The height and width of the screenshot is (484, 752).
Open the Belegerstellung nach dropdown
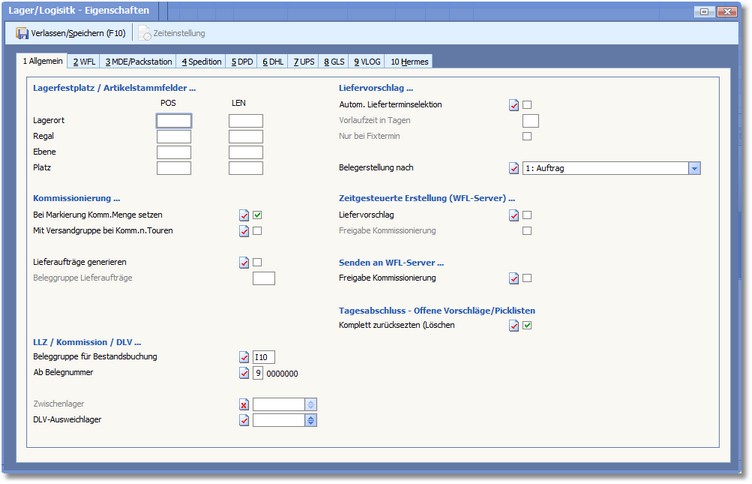pyautogui.click(x=694, y=168)
